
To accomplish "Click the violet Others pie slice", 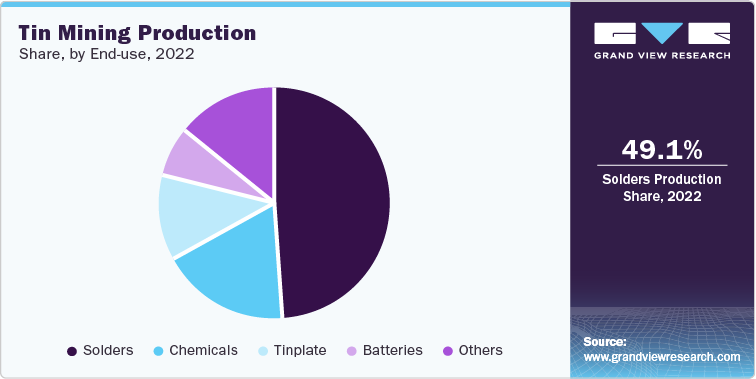I will point(236,130).
